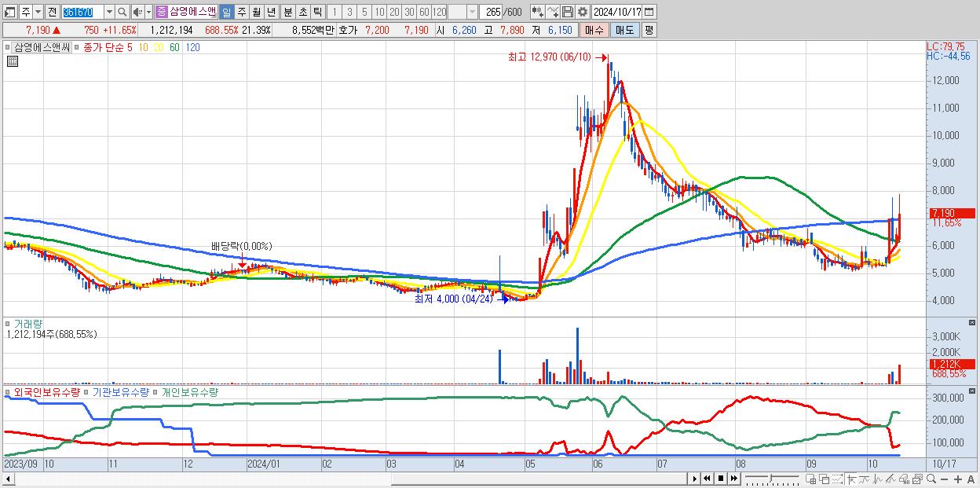Save chart with floppy disk icon
The image size is (980, 488).
pyautogui.click(x=568, y=12)
